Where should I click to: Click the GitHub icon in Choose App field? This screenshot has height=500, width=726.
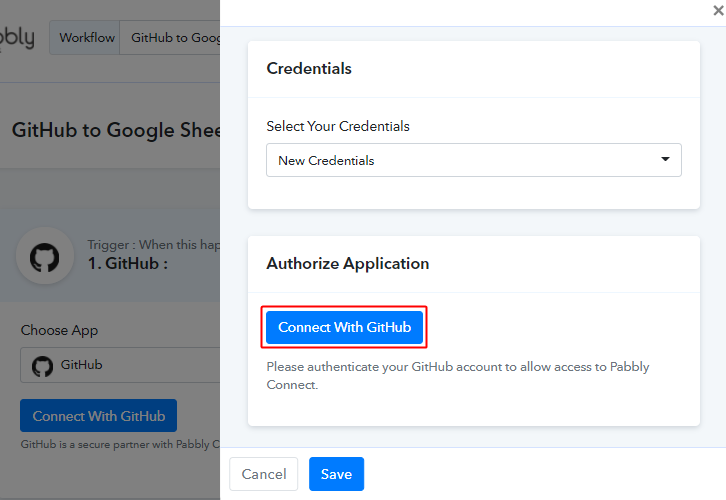pos(43,366)
